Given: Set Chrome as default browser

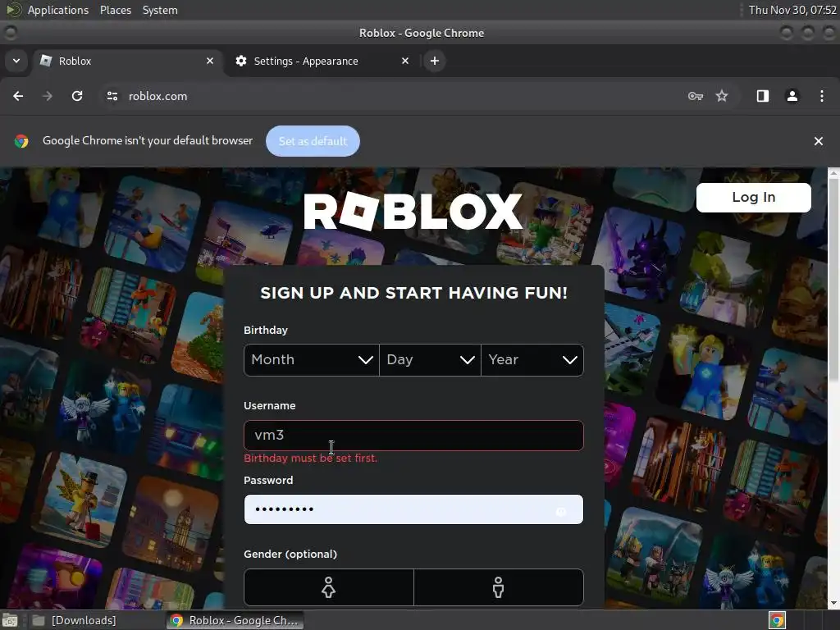Looking at the screenshot, I should click(x=313, y=141).
